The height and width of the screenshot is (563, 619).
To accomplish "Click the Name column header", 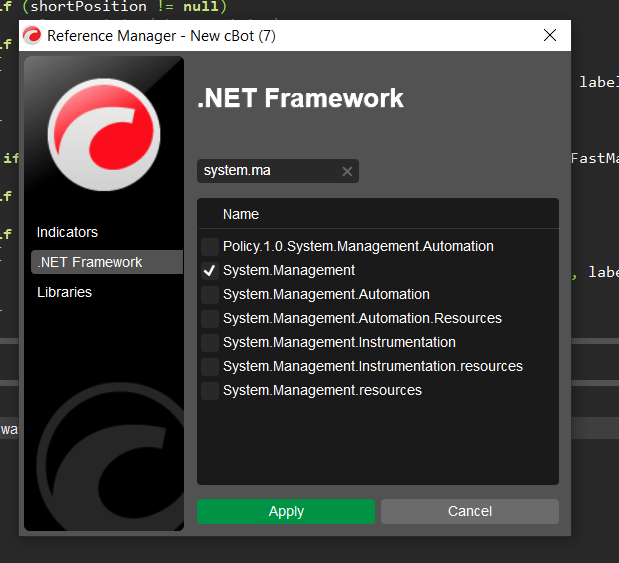I will (241, 214).
